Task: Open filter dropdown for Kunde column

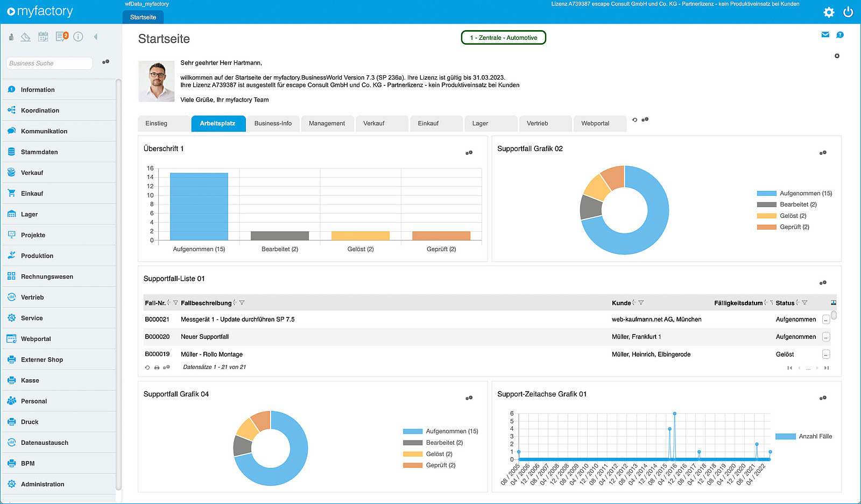Action: pos(641,303)
